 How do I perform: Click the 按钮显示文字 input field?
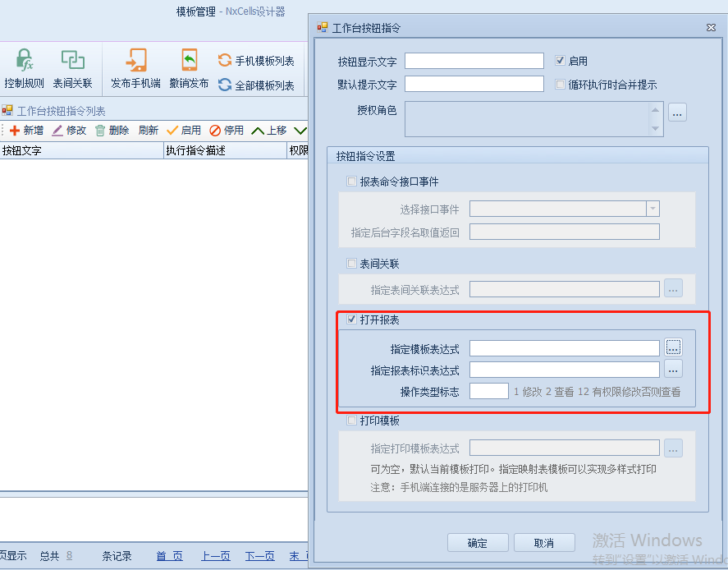(474, 61)
